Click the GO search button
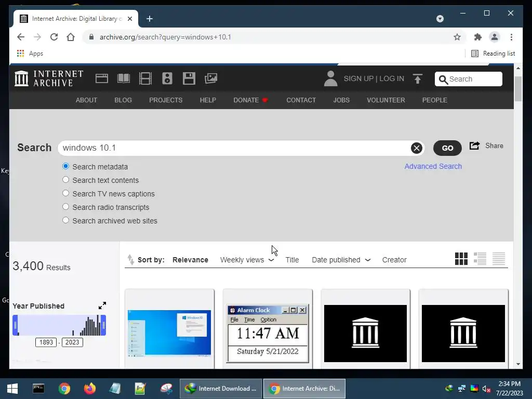Viewport: 532px width, 399px height. point(447,148)
